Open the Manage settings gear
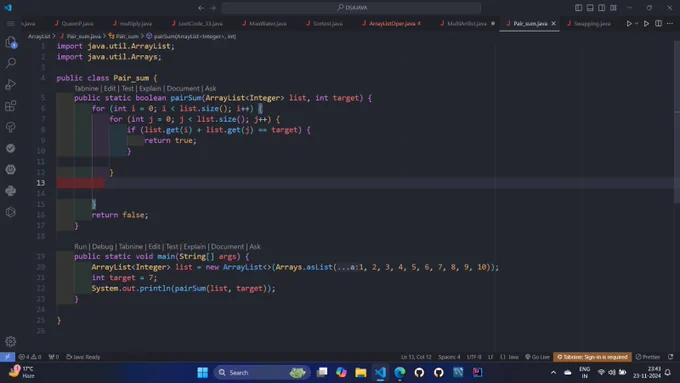The image size is (680, 383). click(x=11, y=341)
